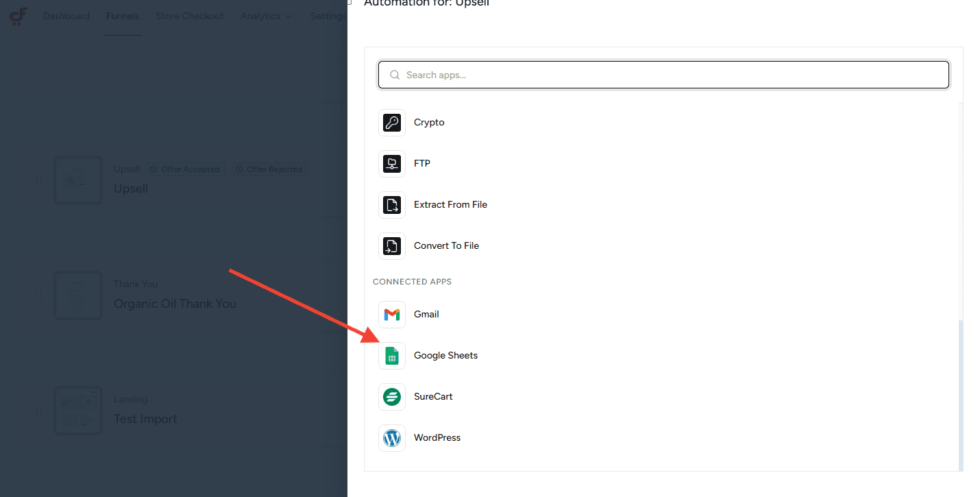The width and height of the screenshot is (980, 497).
Task: Open the Dashboard menu
Action: click(x=66, y=16)
